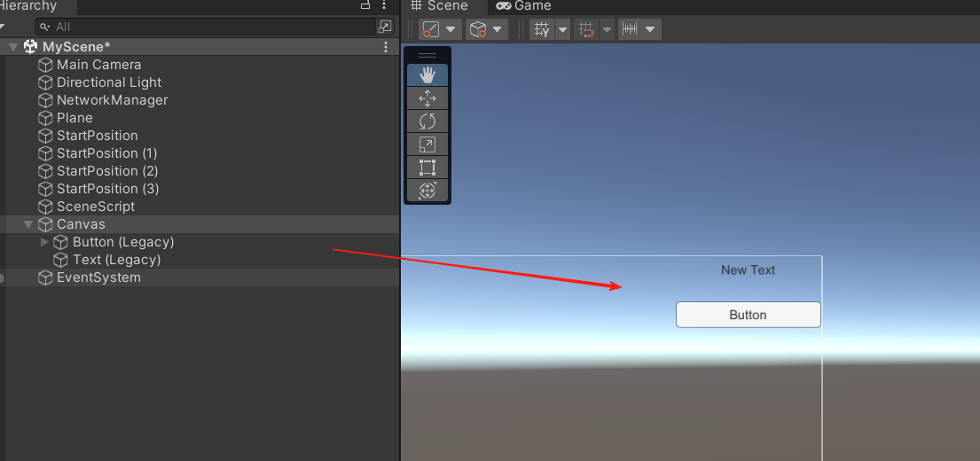Select the combined Transform tool
Viewport: 980px width, 461px height.
427,191
